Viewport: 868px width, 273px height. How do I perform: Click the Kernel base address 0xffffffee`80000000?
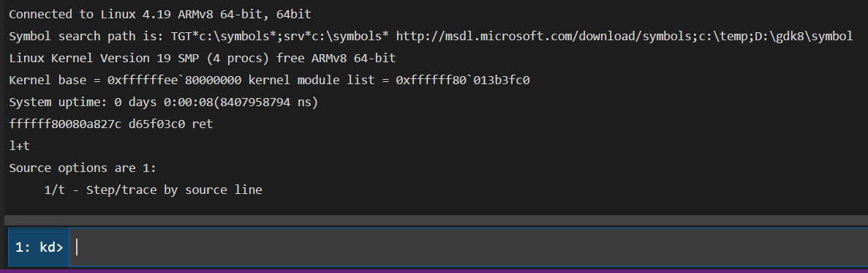[x=174, y=81]
